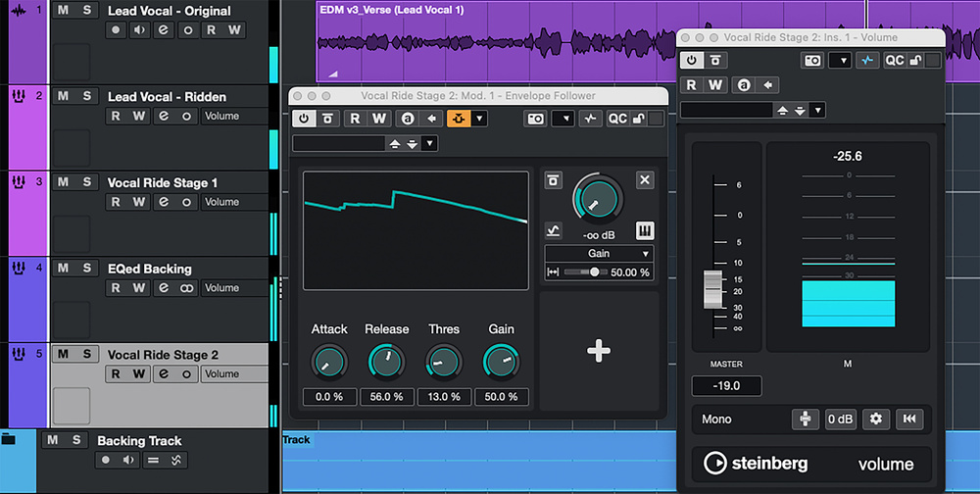Toggle power button of Envelope Follower plugin
Image resolution: width=980 pixels, height=494 pixels.
point(304,119)
